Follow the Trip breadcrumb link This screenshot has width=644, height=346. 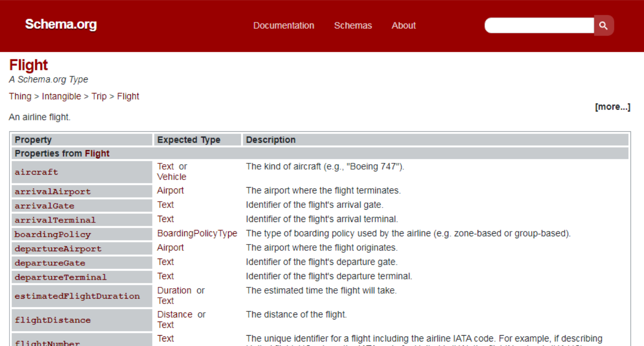coord(99,96)
